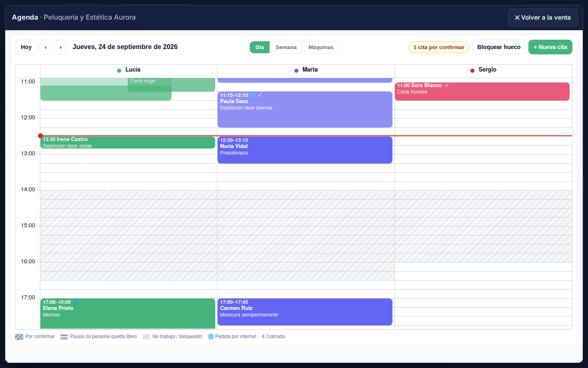Open the '1 cita por confirmar' badge
Viewport: 588px width, 368px height.
(439, 47)
